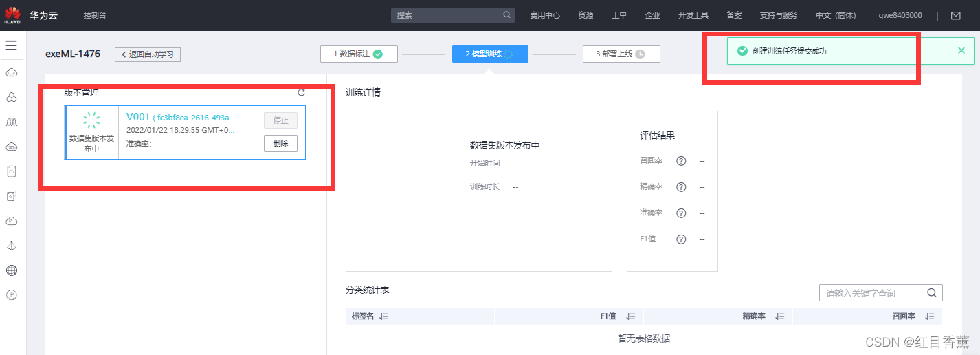Click the disabled 停止 button
Screen dimensions: 980x355
[x=280, y=120]
